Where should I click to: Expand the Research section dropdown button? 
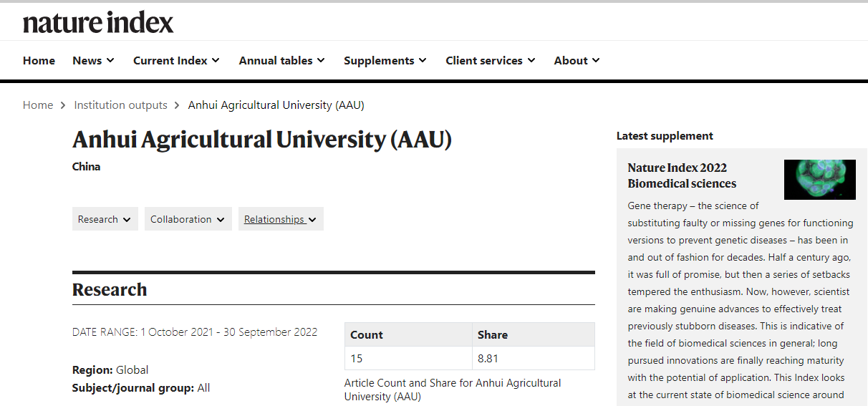click(x=105, y=219)
